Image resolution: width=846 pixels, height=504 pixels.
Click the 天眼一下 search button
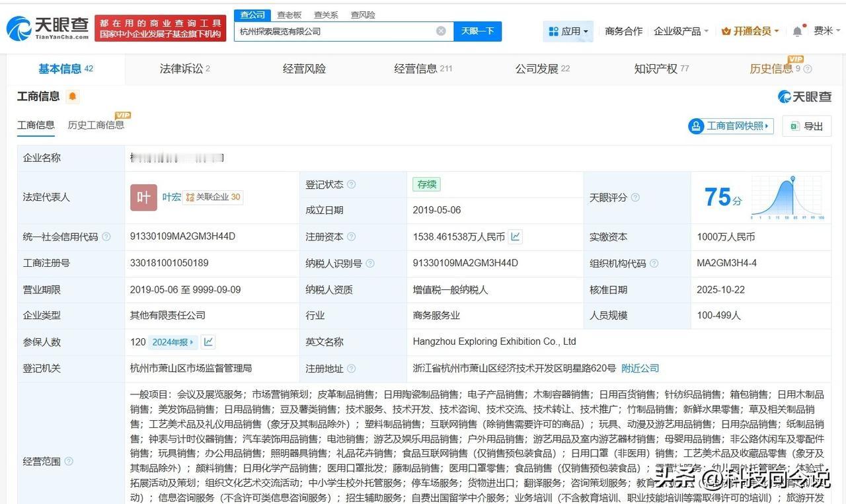click(478, 31)
